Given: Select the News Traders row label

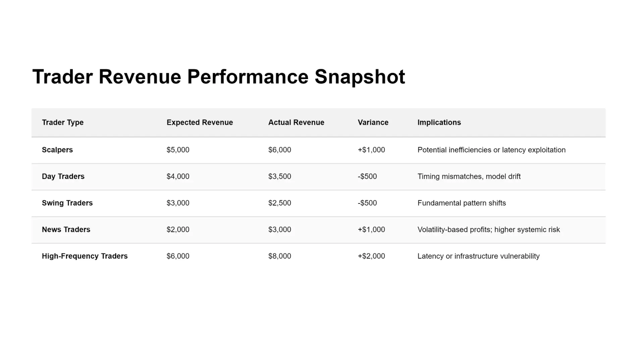Looking at the screenshot, I should pyautogui.click(x=66, y=230).
